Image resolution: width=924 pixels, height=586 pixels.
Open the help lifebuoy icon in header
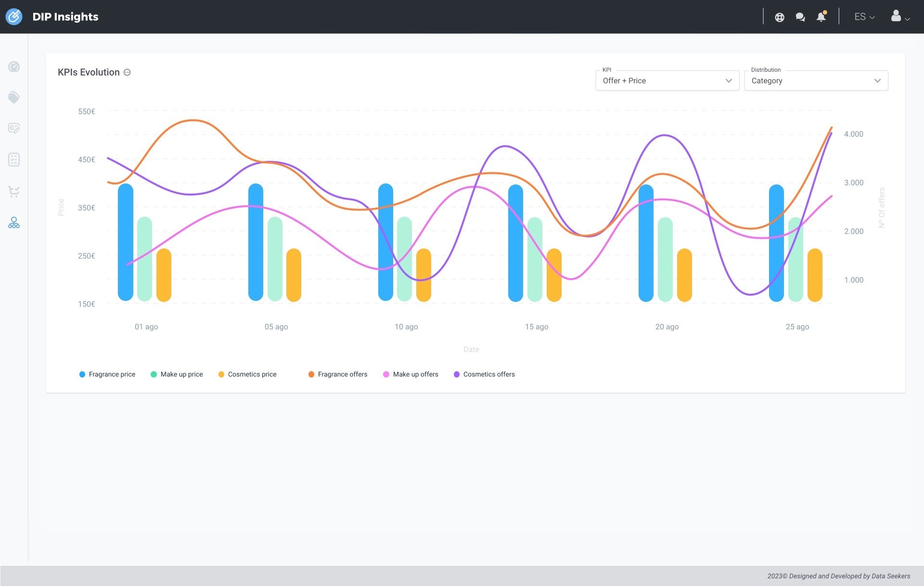pyautogui.click(x=780, y=17)
